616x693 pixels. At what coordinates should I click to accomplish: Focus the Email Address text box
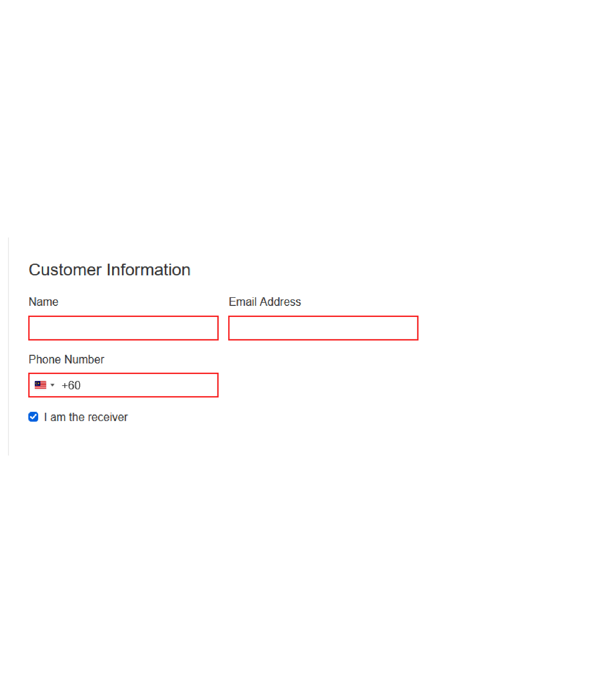[x=323, y=328]
